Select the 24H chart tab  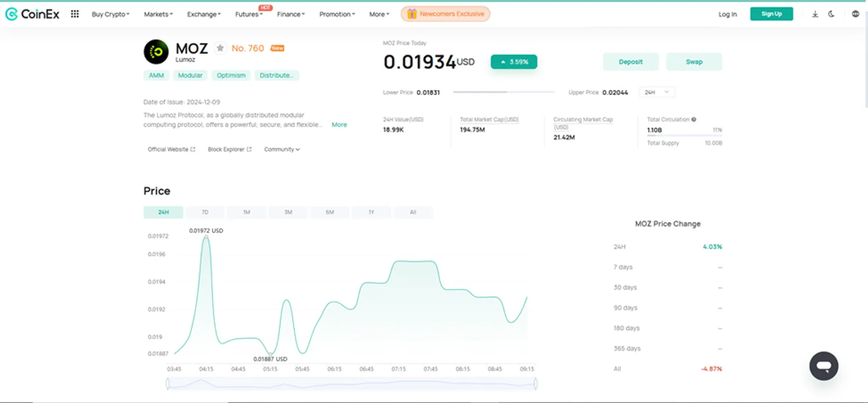point(163,212)
